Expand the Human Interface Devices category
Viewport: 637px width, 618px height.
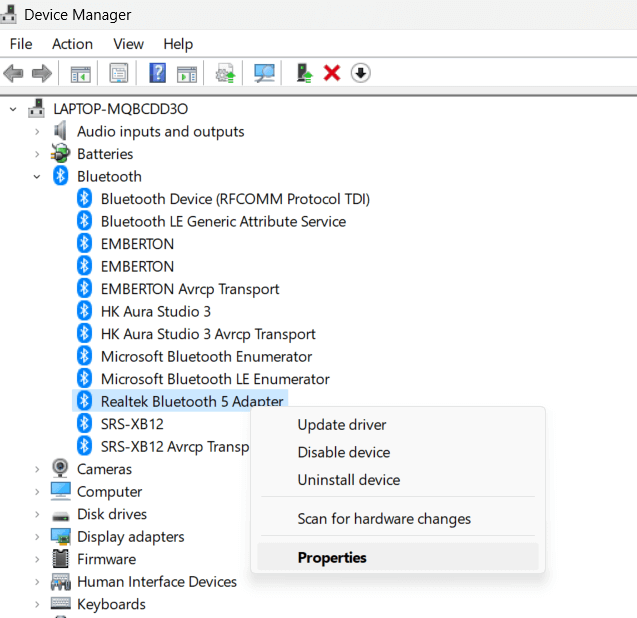coord(37,581)
